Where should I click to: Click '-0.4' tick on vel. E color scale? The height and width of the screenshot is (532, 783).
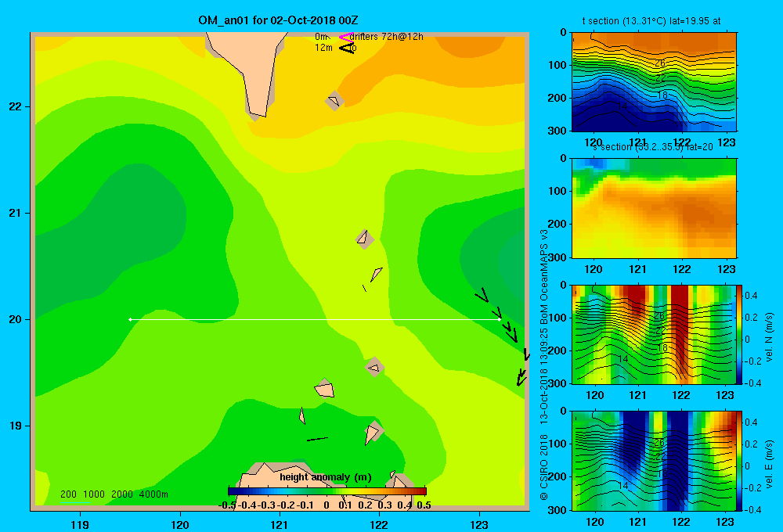pyautogui.click(x=752, y=509)
